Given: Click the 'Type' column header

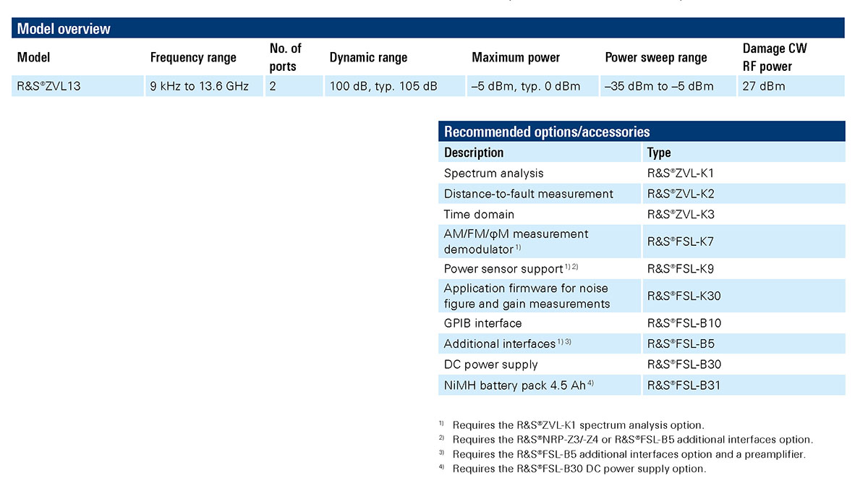Looking at the screenshot, I should point(659,153).
